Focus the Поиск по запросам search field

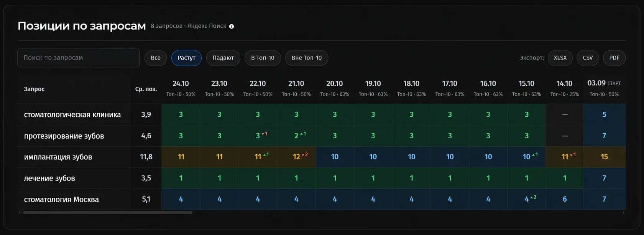pos(79,58)
